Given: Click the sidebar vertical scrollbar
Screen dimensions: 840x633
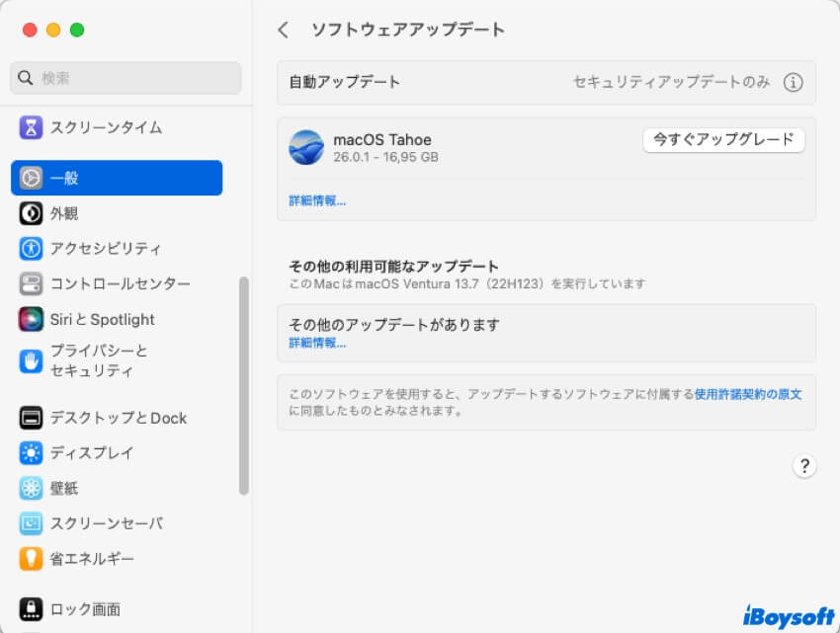Looking at the screenshot, I should (244, 385).
